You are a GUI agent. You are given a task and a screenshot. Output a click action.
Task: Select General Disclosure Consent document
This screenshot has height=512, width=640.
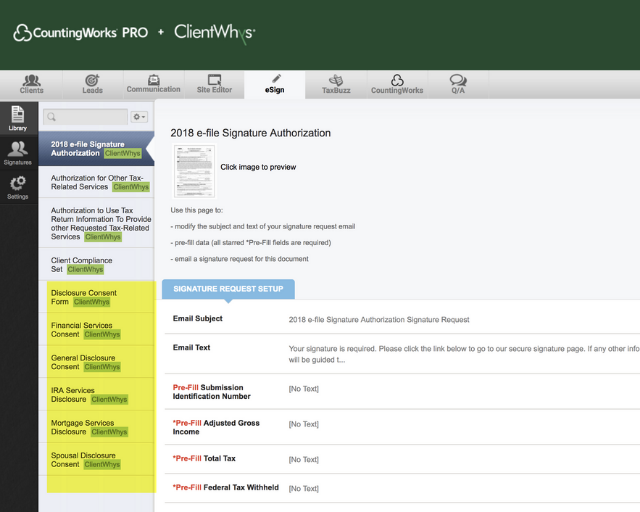[x=96, y=362]
